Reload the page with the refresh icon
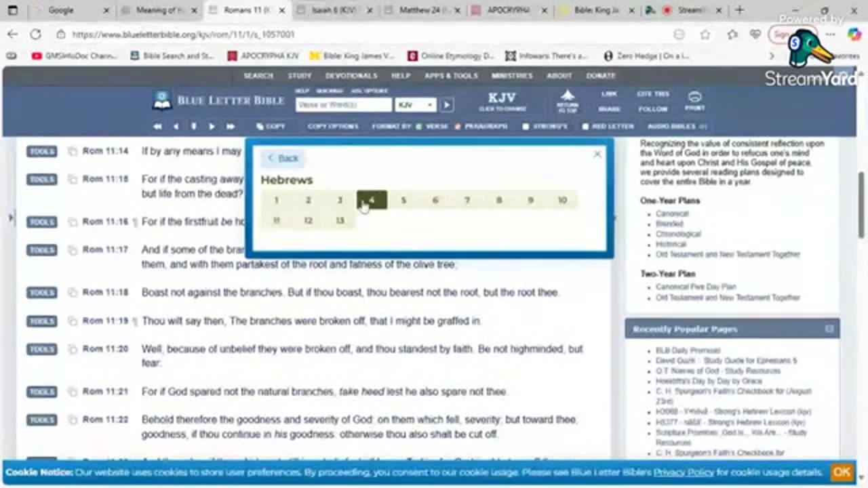The width and height of the screenshot is (868, 488). point(35,35)
